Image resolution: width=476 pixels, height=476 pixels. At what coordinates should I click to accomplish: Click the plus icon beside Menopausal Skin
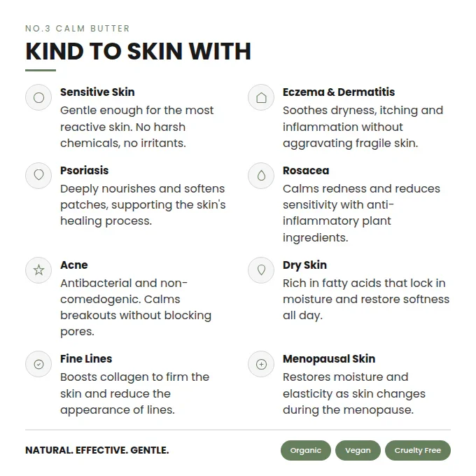261,364
